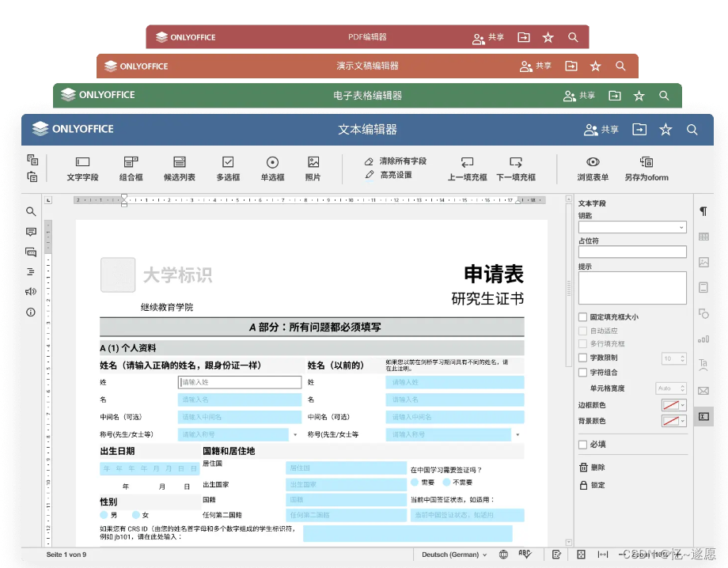
Task: Open image settings in right sidebar
Action: 703,262
